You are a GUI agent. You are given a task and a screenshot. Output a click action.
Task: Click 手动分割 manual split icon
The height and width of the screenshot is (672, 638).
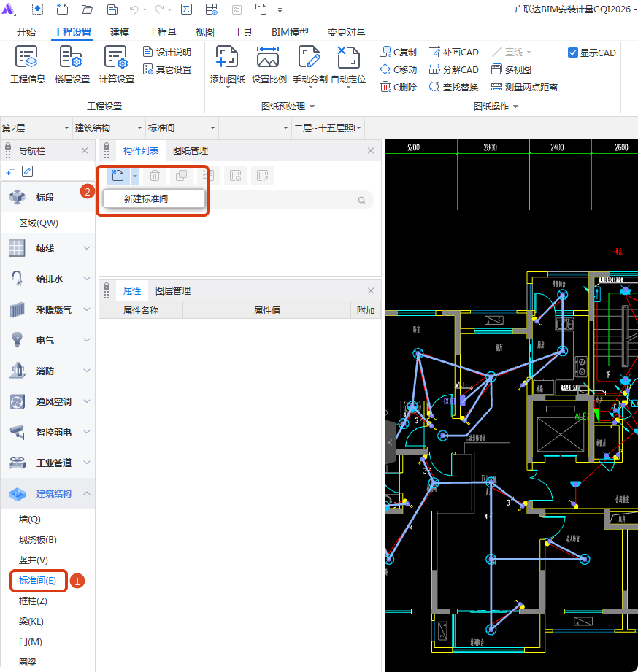310,58
